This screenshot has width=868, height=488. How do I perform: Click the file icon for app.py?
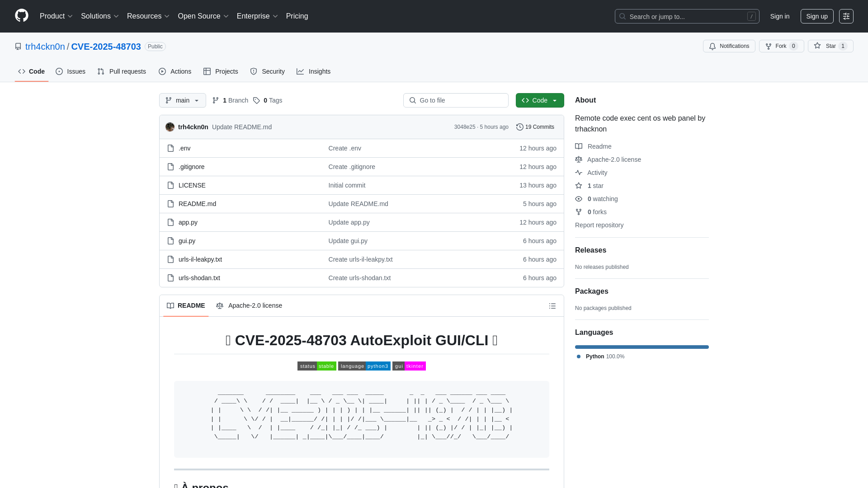[170, 222]
